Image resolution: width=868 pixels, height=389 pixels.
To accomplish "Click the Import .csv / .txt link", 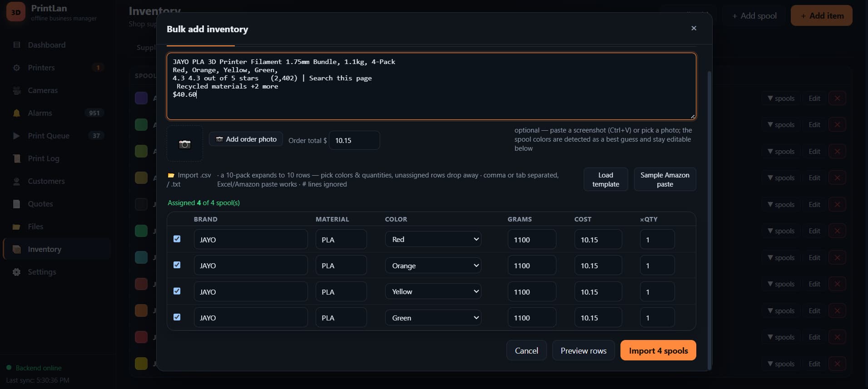I will (189, 179).
